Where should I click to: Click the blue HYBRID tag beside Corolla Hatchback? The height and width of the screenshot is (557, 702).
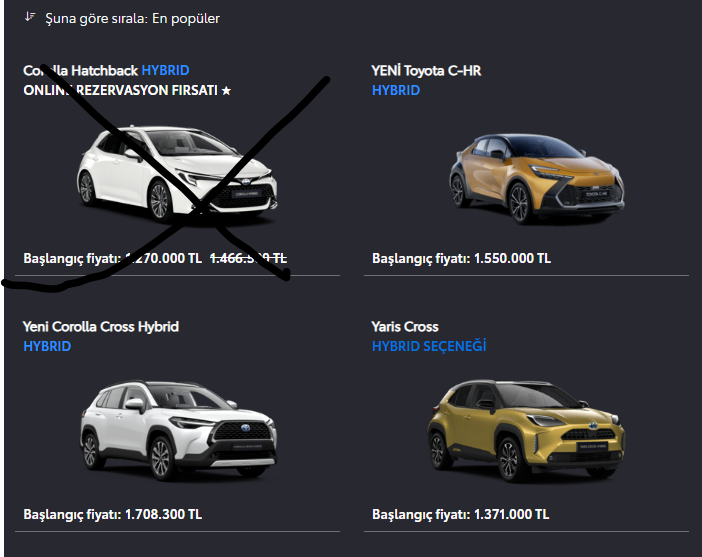(x=165, y=70)
